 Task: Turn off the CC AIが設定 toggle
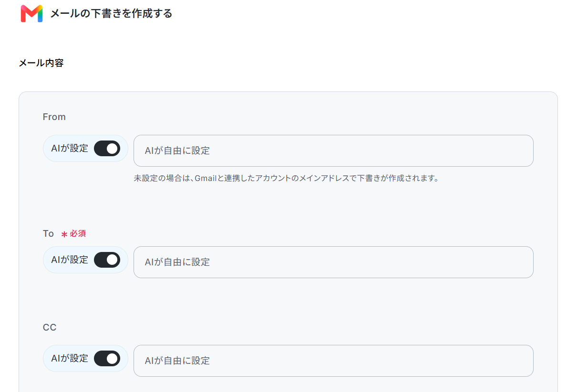pyautogui.click(x=107, y=359)
